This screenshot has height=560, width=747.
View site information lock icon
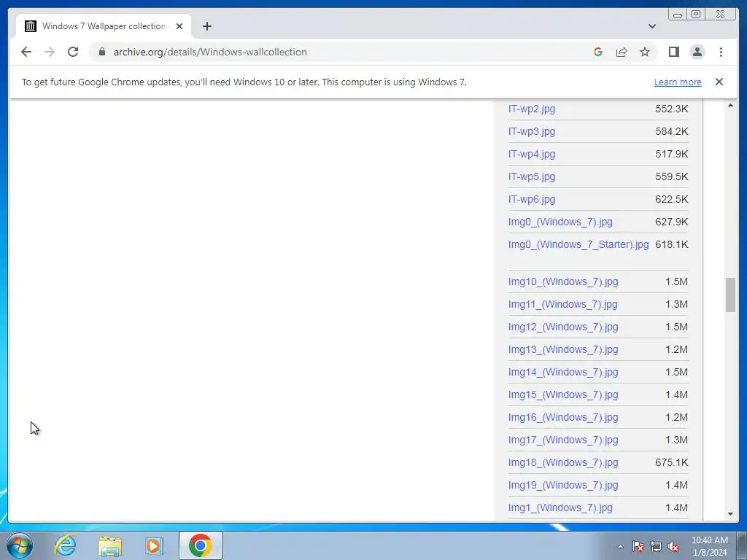(102, 52)
